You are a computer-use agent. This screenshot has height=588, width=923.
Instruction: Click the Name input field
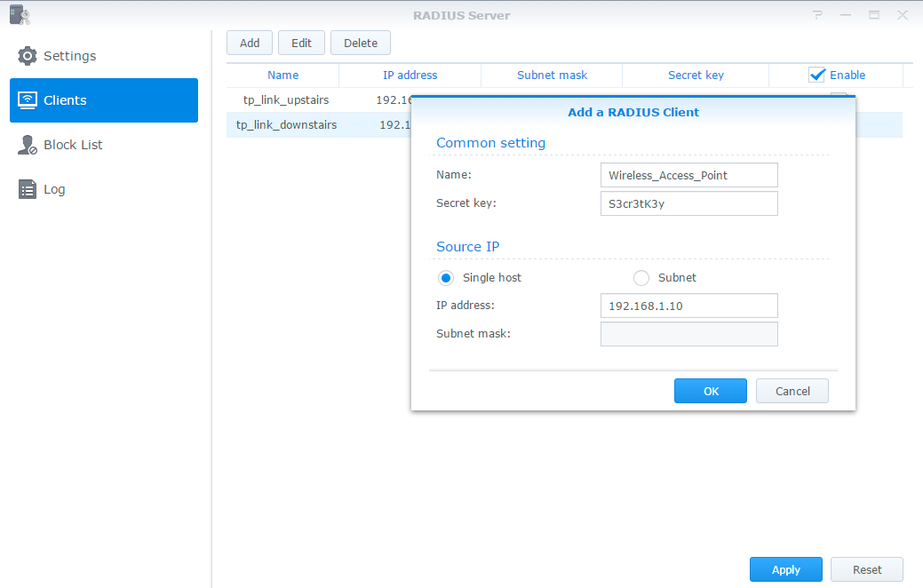(x=688, y=175)
